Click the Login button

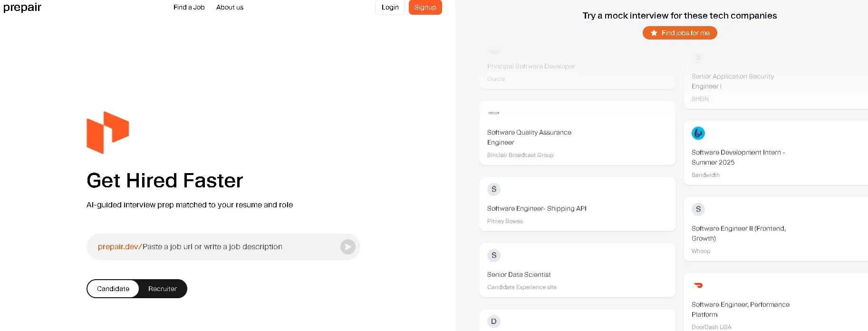[390, 7]
